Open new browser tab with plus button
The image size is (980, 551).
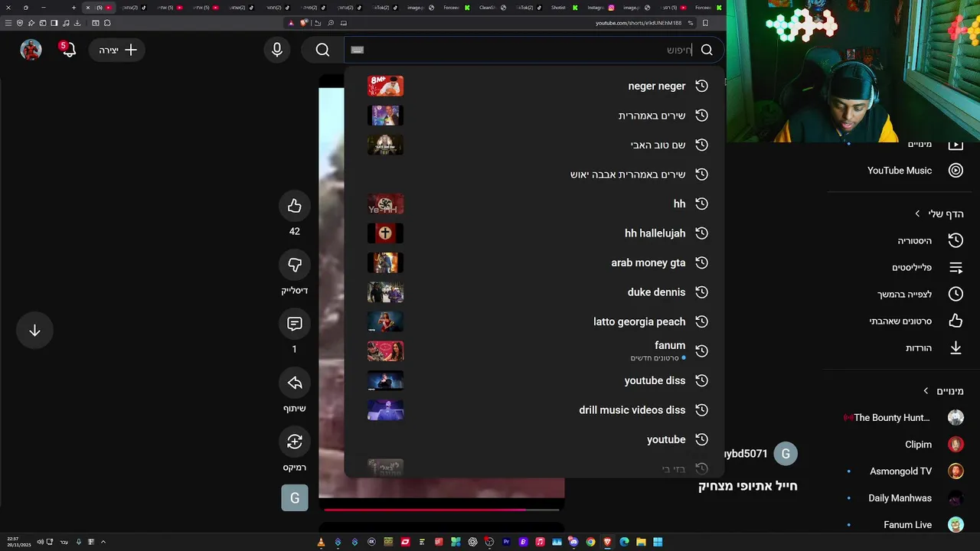(73, 8)
